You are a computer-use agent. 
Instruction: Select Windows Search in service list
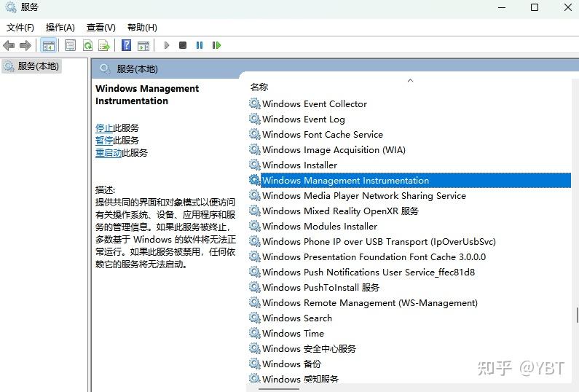pos(296,318)
